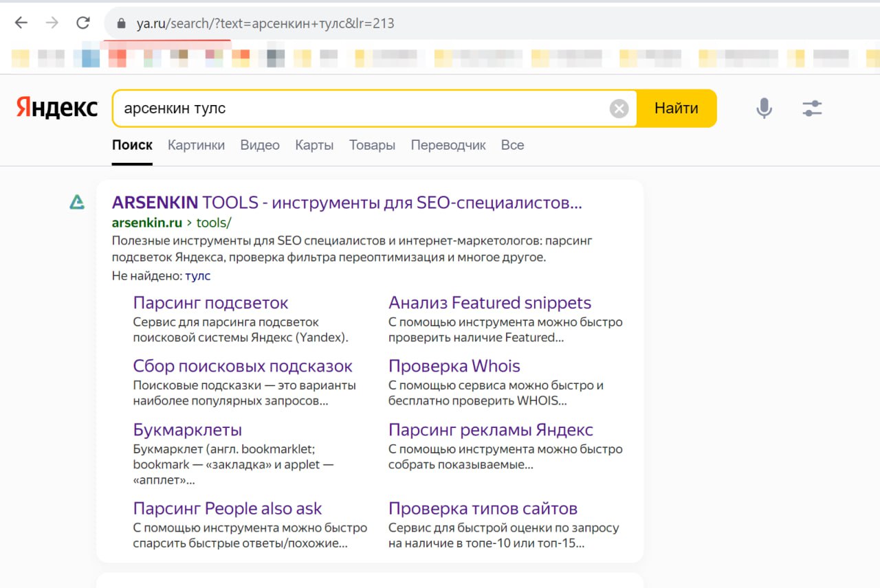Screen dimensions: 880x588
Task: Open Анализ Featured snippets sitelink
Action: pos(489,303)
